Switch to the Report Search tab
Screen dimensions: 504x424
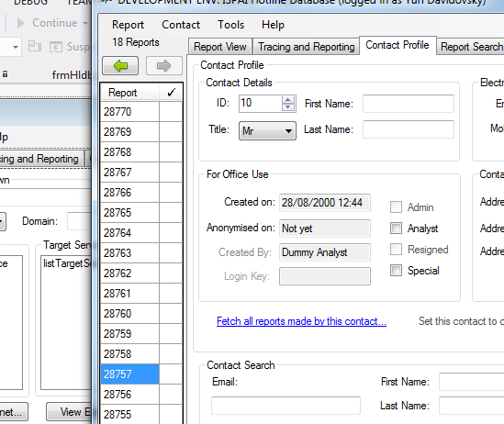click(x=471, y=47)
